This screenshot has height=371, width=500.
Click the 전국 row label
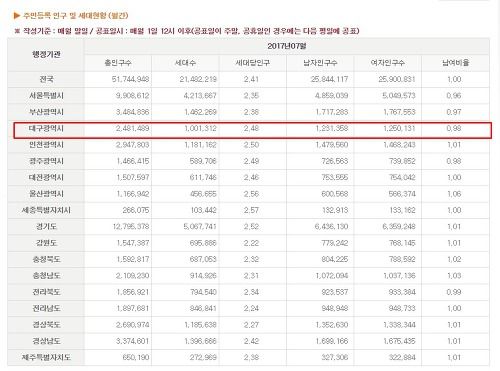click(x=46, y=79)
